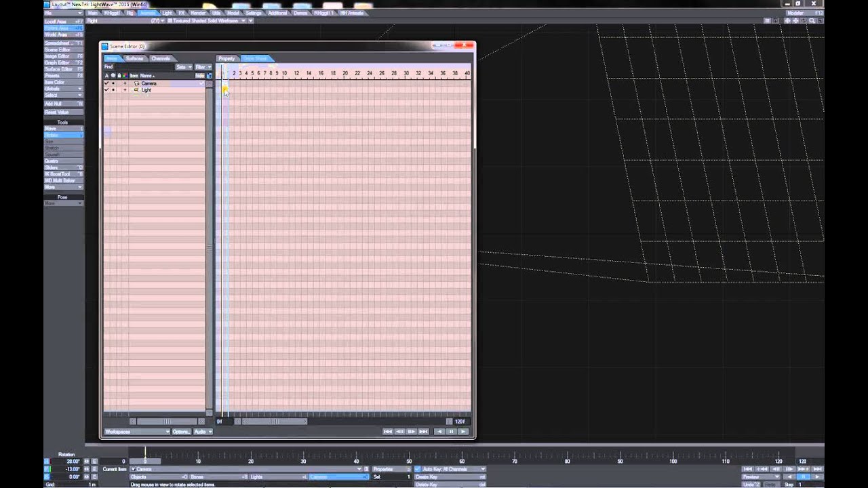The image size is (868, 488).
Task: Open the Right (ZY) view type dropdown
Action: click(x=125, y=21)
